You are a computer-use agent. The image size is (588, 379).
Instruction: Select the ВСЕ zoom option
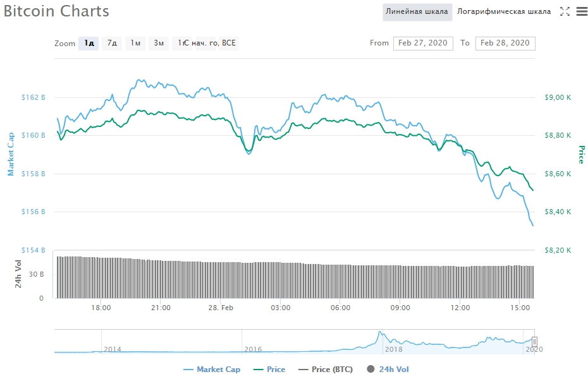point(229,43)
